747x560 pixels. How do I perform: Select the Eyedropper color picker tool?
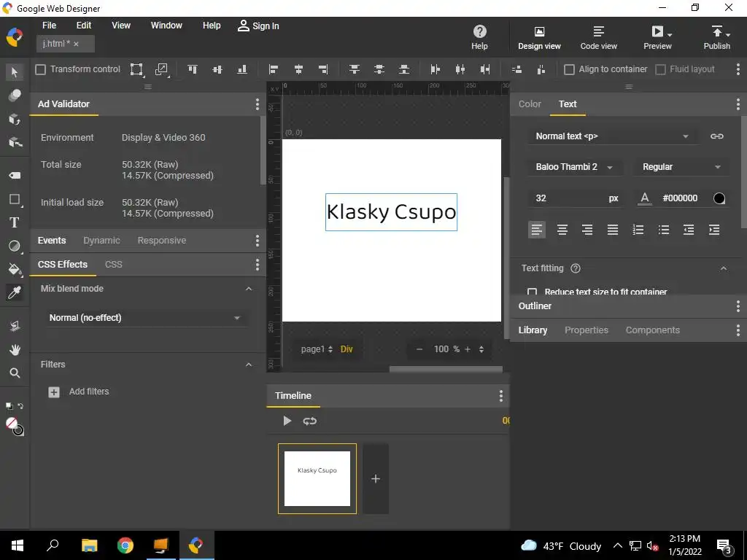click(x=15, y=292)
